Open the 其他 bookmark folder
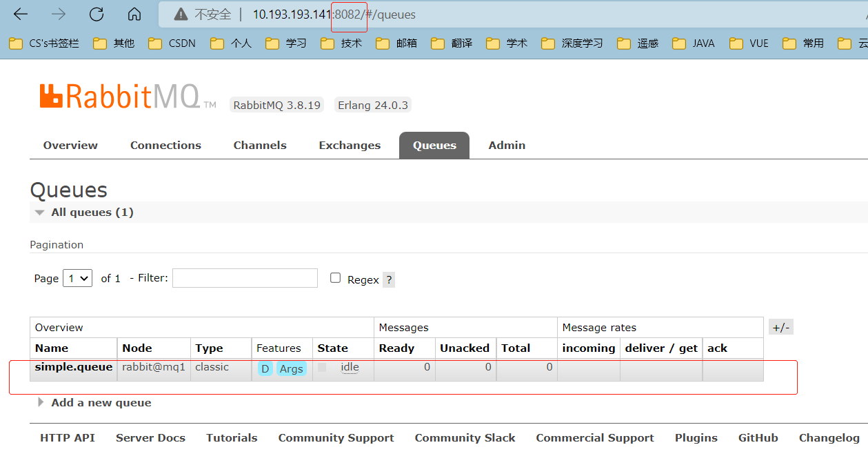This screenshot has height=465, width=868. pos(114,43)
